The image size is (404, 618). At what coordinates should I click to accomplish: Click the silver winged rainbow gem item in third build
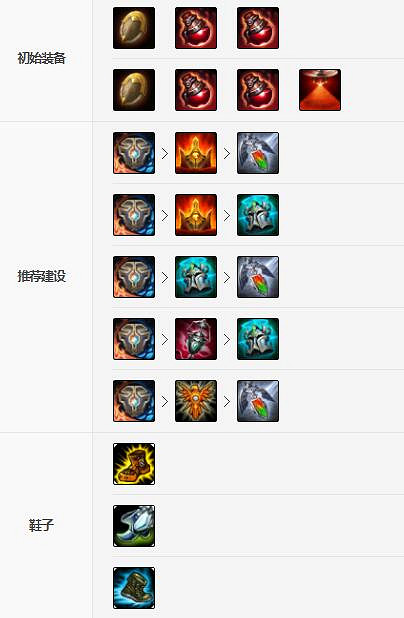click(258, 277)
